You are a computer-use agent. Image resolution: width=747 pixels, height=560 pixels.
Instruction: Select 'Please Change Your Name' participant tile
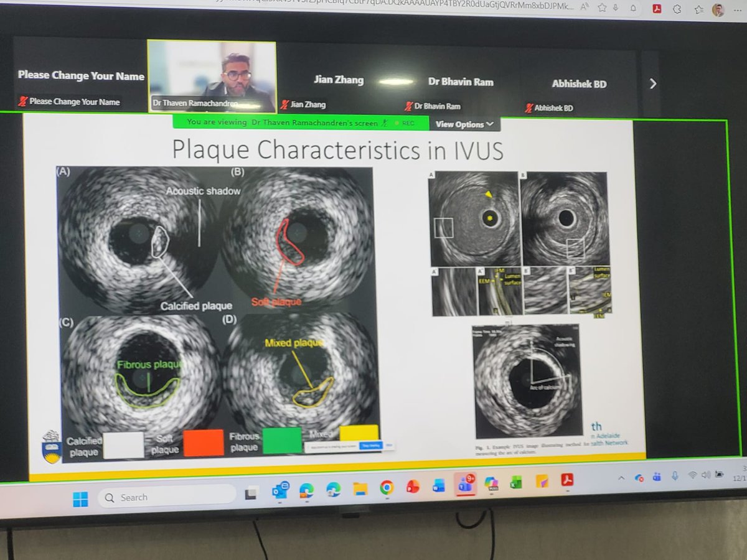[81, 76]
